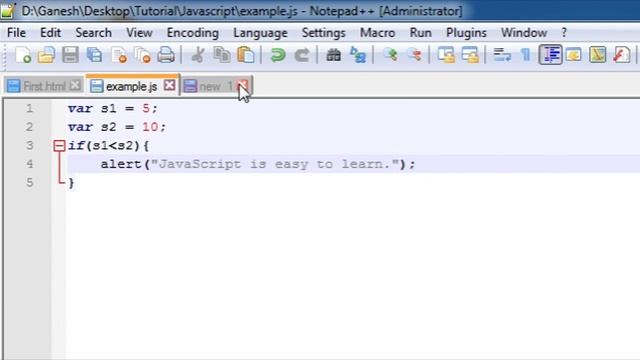Open Find dialog binoculars icon
The height and width of the screenshot is (360, 640).
333,55
